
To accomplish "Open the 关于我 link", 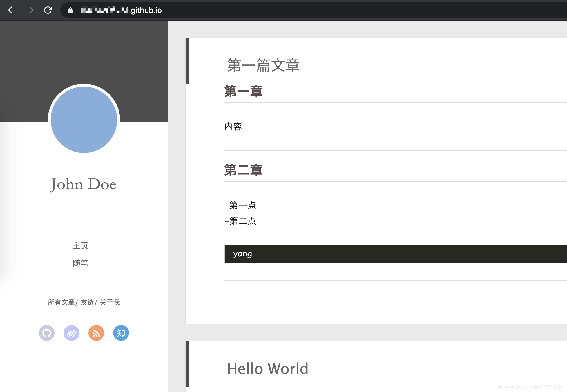I will (110, 302).
